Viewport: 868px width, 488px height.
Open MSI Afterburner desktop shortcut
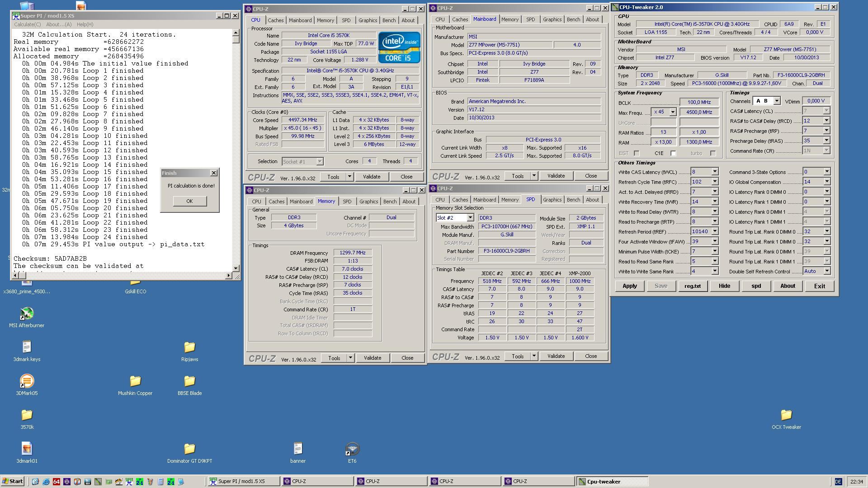[27, 314]
